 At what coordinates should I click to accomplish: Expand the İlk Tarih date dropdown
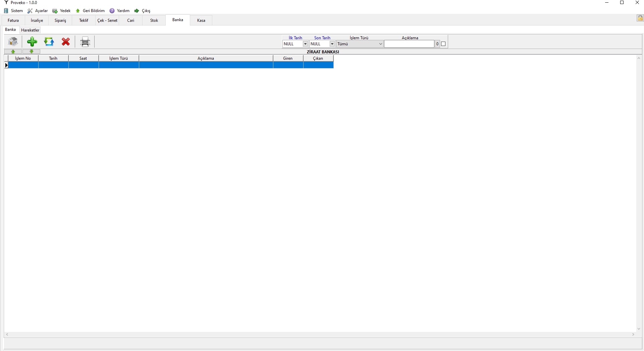click(305, 44)
